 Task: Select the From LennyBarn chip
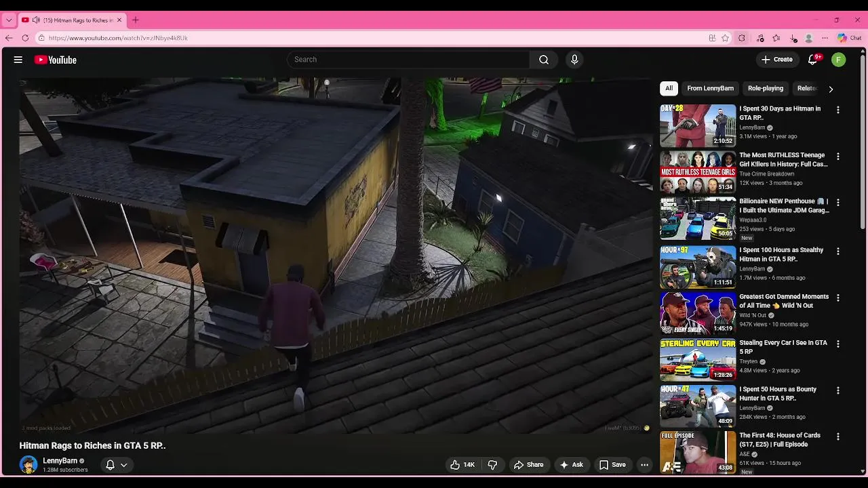pos(710,88)
